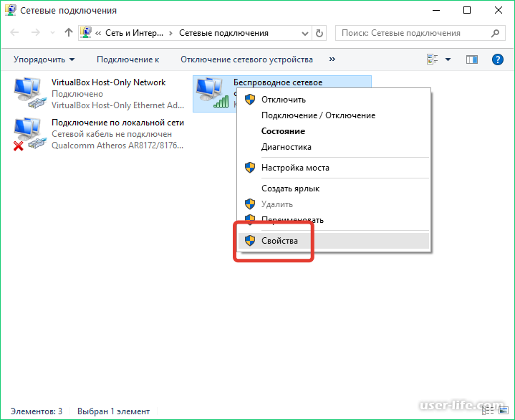
Task: Click Отключение сетевого устройства toolbar button
Action: [246, 59]
